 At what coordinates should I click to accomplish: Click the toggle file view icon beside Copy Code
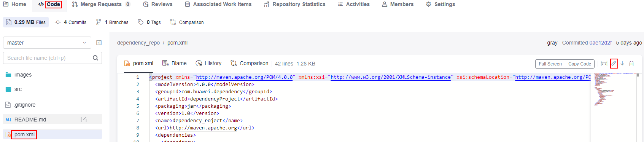604,64
